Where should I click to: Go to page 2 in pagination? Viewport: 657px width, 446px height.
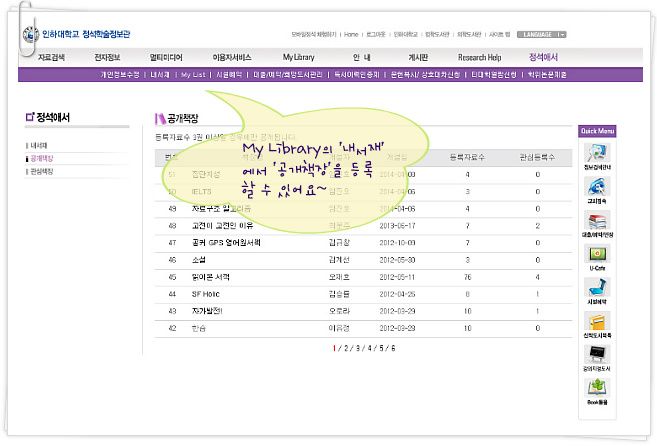[x=346, y=348]
